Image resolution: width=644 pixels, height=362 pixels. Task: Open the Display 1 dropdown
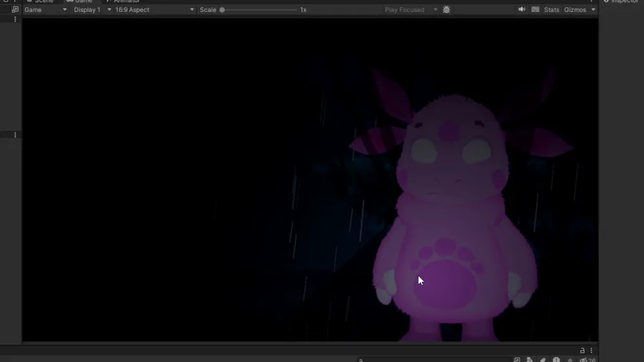pyautogui.click(x=92, y=10)
